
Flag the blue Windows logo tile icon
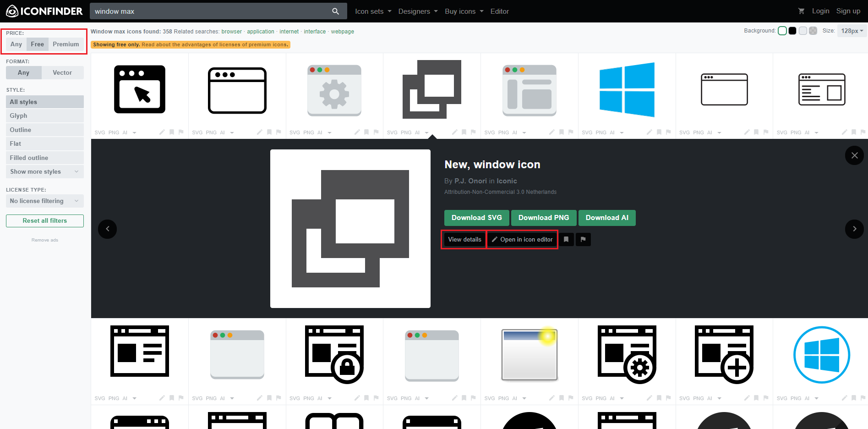pyautogui.click(x=668, y=132)
